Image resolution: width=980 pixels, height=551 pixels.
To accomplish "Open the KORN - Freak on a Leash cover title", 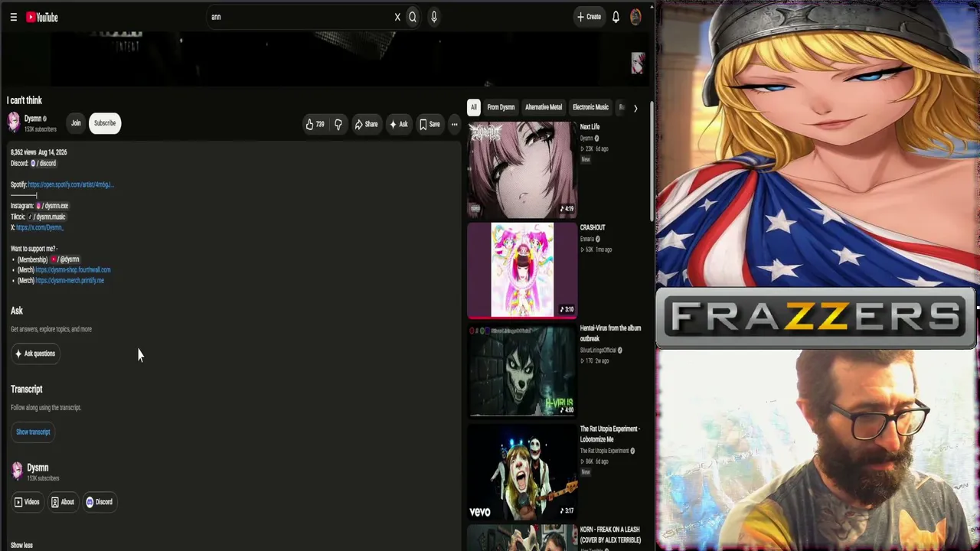I will pos(610,535).
